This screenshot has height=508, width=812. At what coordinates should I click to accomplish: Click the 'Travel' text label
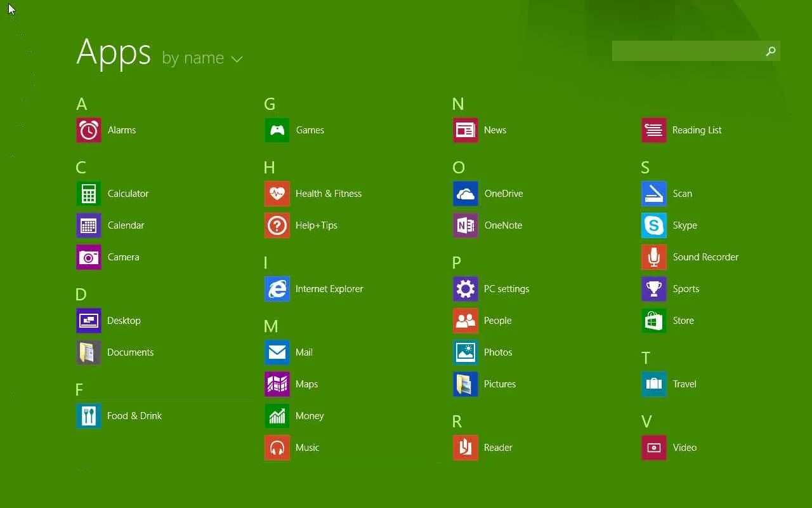point(684,384)
